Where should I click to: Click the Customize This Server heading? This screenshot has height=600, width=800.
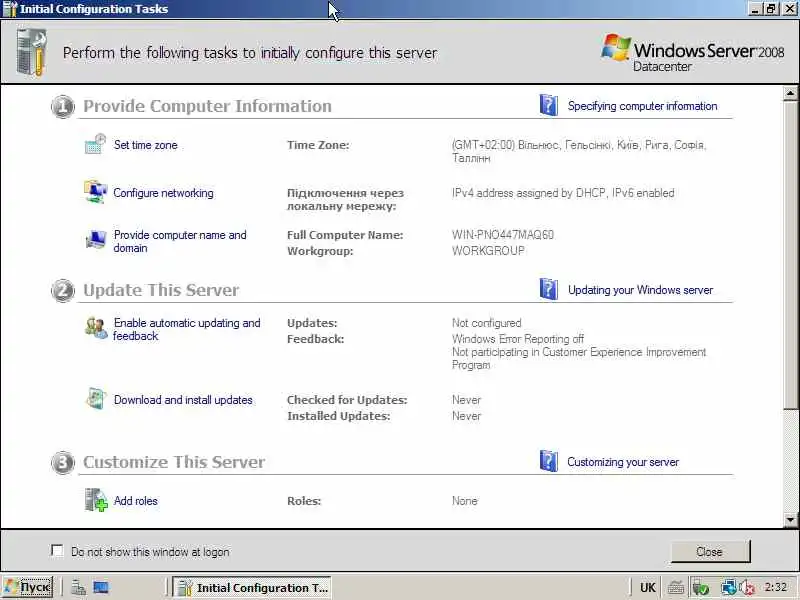pyautogui.click(x=174, y=462)
